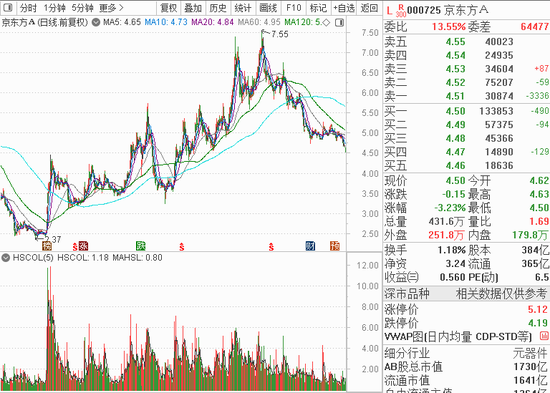Image resolution: width=550 pixels, height=393 pixels.
Task: Click the 返回 back button
Action: (x=369, y=7)
